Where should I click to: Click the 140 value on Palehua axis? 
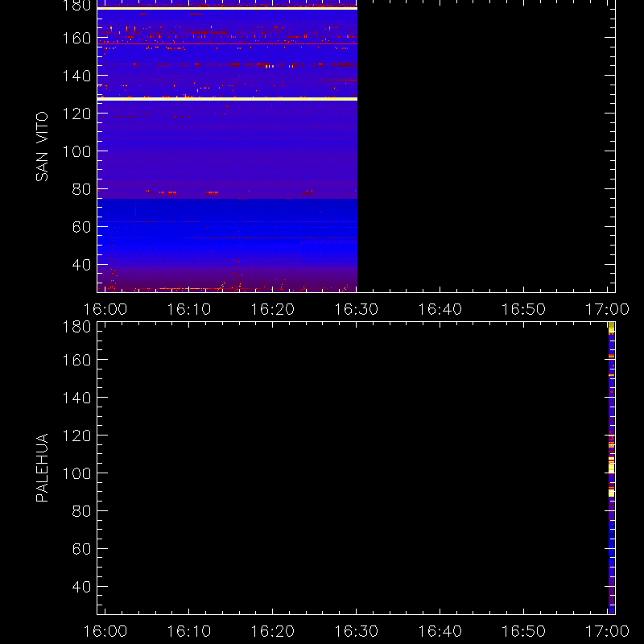[x=76, y=398]
